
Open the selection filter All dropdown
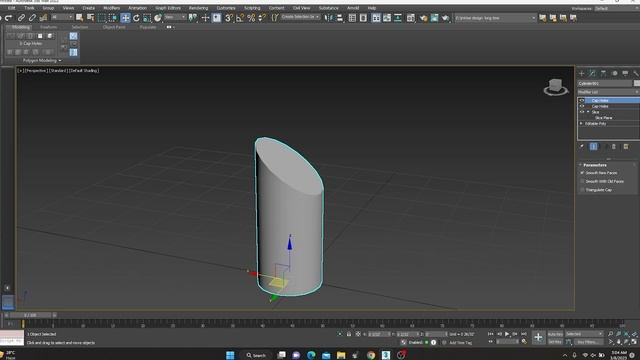[x=62, y=18]
